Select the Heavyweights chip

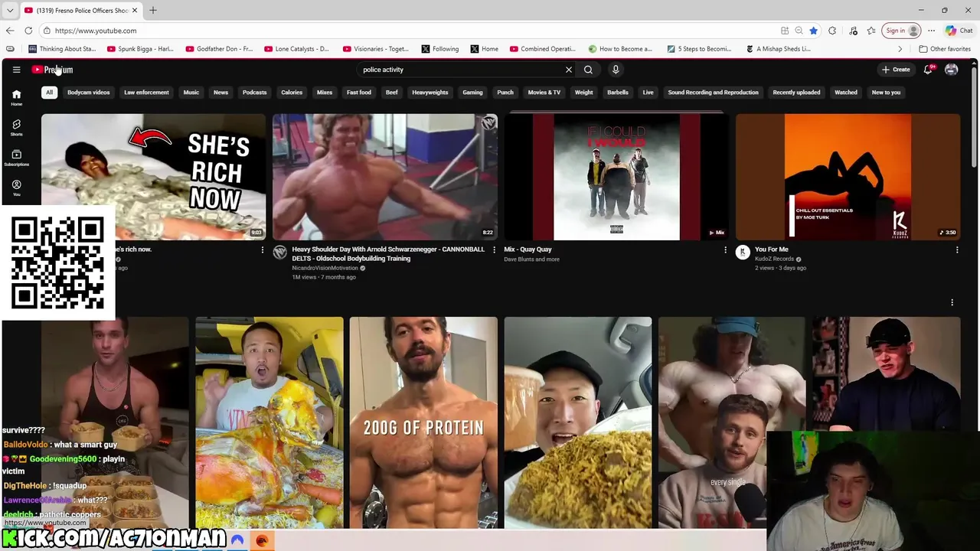(430, 93)
